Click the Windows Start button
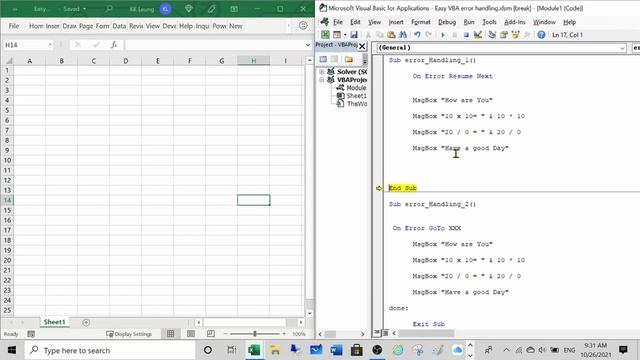The image size is (640, 360). [x=12, y=350]
